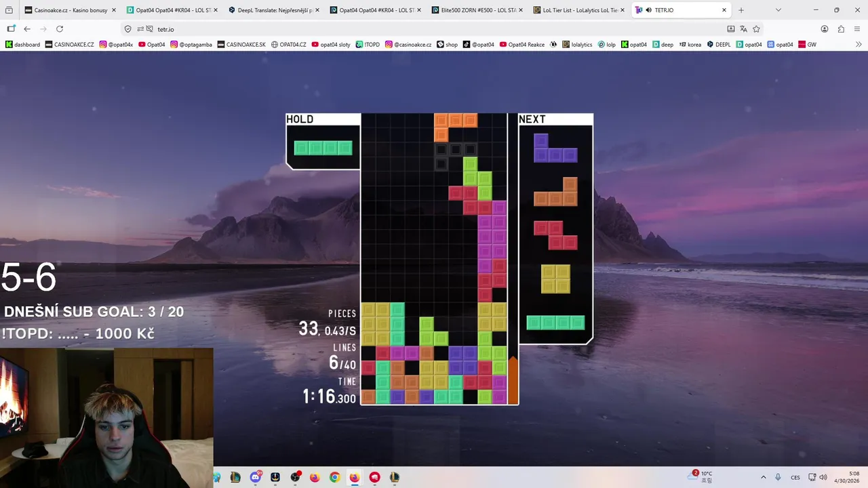Viewport: 868px width, 488px height.
Task: Click the orange L-piece in NEXT queue
Action: click(555, 192)
